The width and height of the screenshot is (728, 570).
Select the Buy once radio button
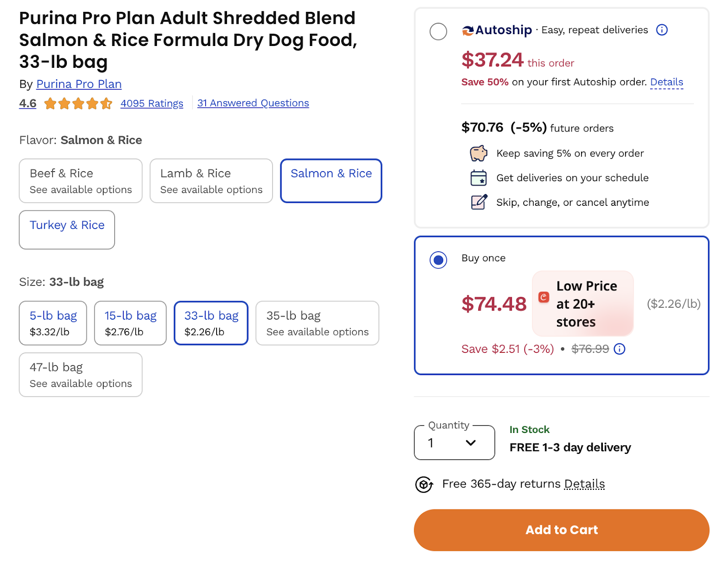438,260
